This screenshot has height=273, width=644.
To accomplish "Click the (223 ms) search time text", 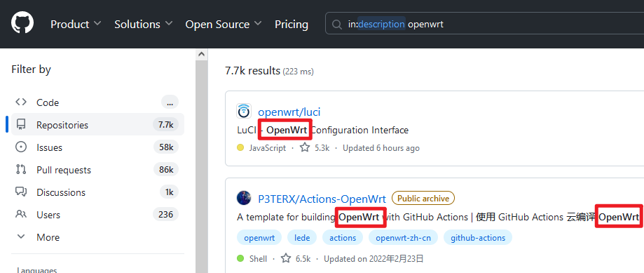I will click(x=299, y=72).
